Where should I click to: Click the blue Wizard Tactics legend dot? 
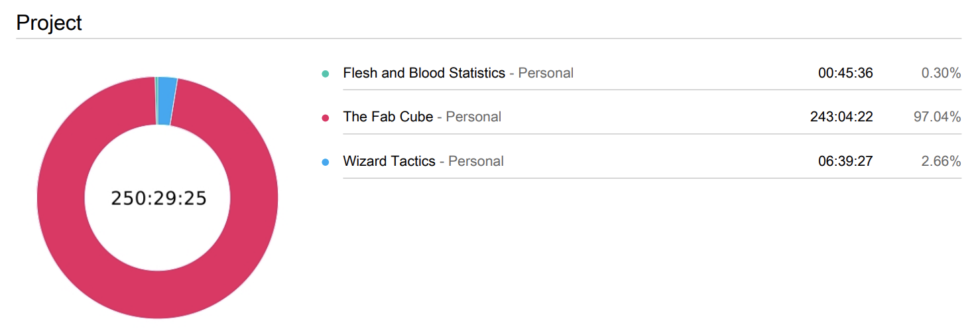(325, 162)
